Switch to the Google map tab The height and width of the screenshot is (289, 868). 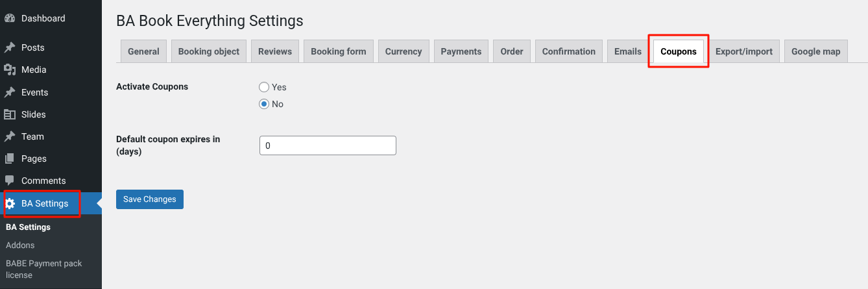coord(815,51)
